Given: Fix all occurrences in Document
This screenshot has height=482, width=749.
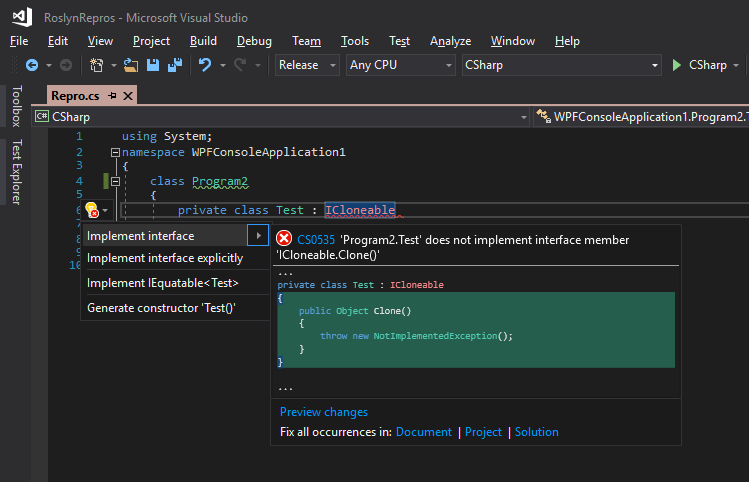Looking at the screenshot, I should (424, 432).
